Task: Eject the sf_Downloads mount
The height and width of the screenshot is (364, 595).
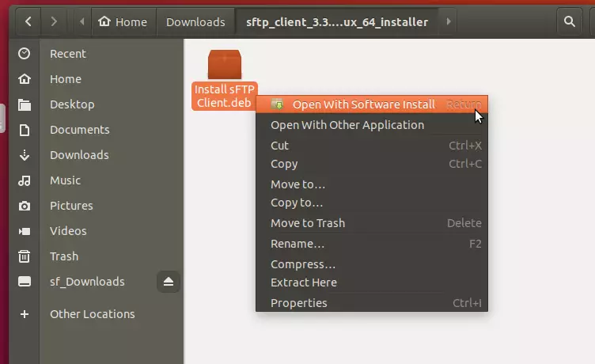Action: tap(168, 282)
